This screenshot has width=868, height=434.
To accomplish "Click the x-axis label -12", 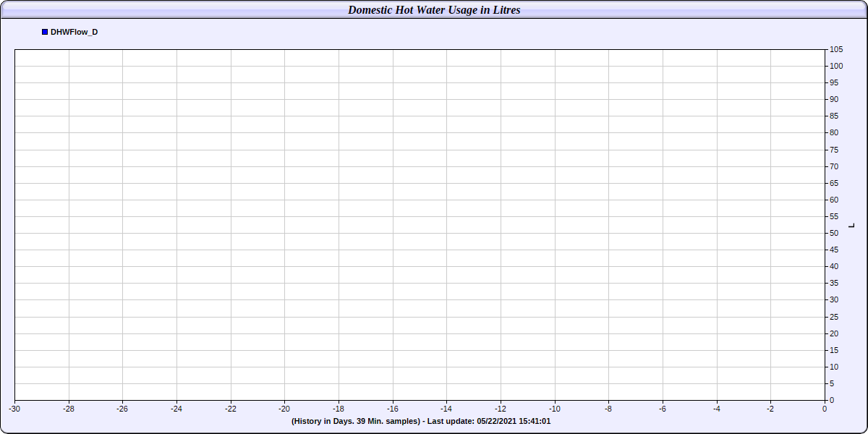I will (x=501, y=409).
